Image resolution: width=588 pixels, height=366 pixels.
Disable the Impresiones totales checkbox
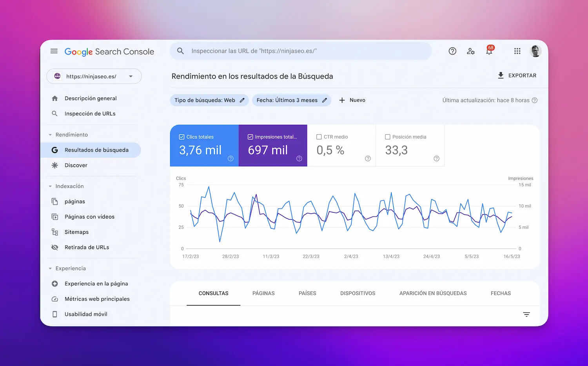250,137
